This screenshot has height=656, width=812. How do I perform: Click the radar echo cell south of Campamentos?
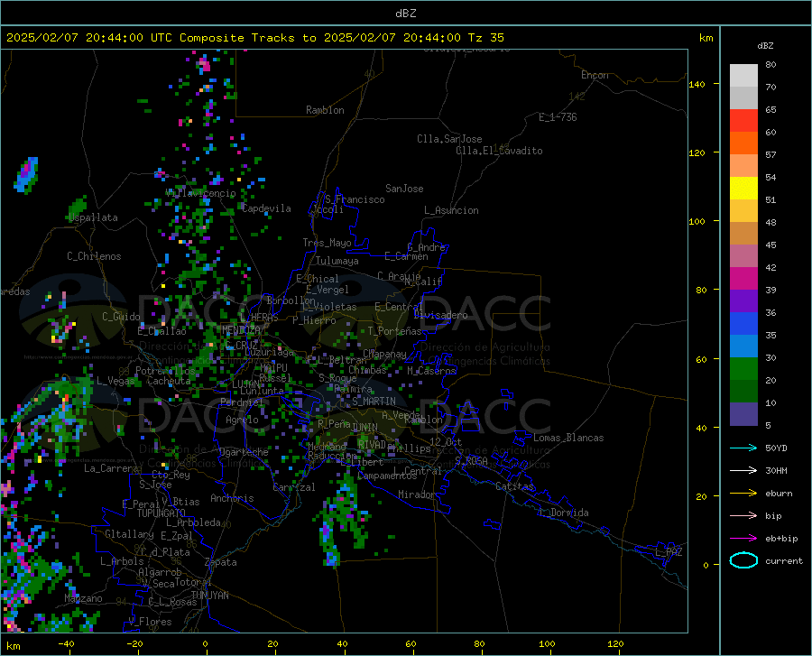pos(341,521)
